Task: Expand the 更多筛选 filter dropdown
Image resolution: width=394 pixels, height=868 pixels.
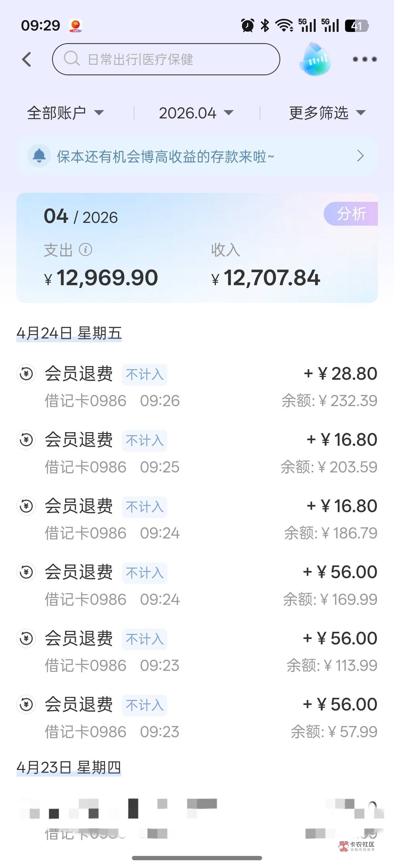Action: point(327,113)
